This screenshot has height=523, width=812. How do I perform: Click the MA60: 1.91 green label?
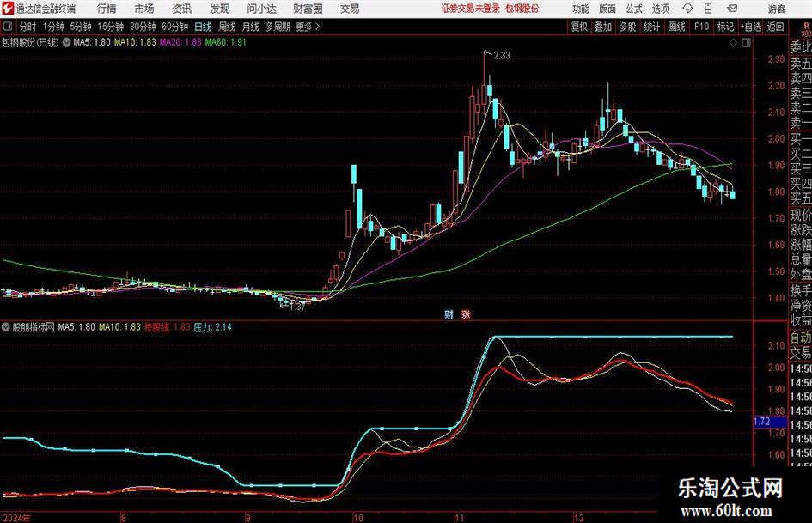click(x=226, y=42)
